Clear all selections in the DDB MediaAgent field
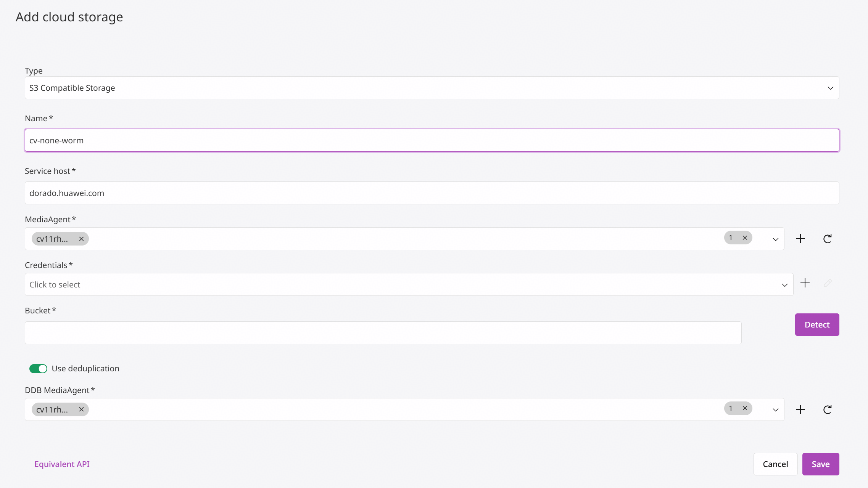 [x=745, y=409]
